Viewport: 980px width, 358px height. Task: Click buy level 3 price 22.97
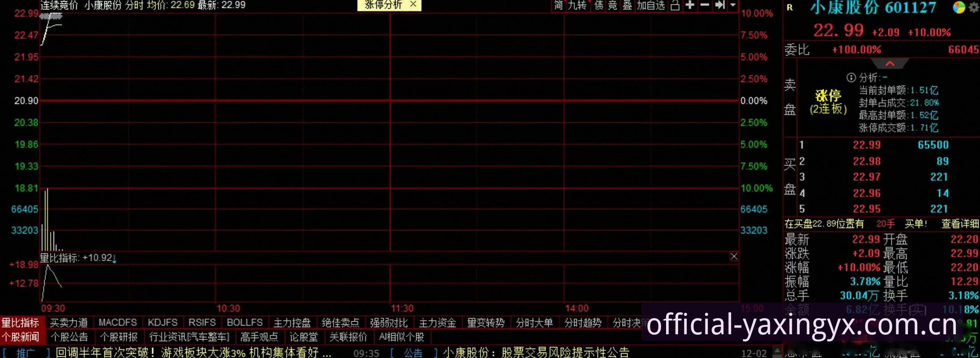pyautogui.click(x=867, y=177)
